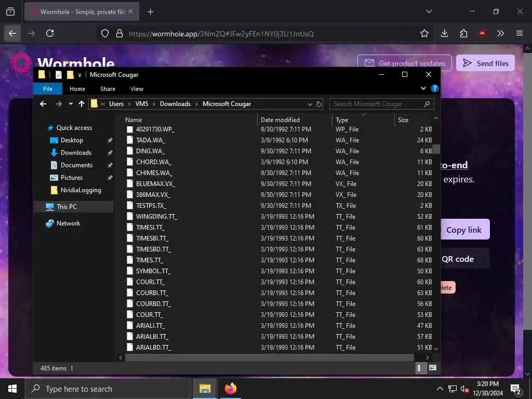This screenshot has width=532, height=399.
Task: Switch to large icons view layout
Action: point(433,368)
